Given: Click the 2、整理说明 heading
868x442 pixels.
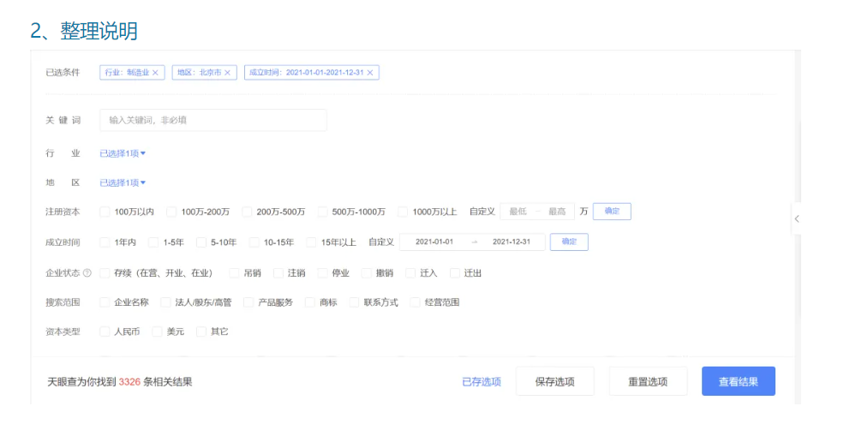Looking at the screenshot, I should click(x=84, y=31).
